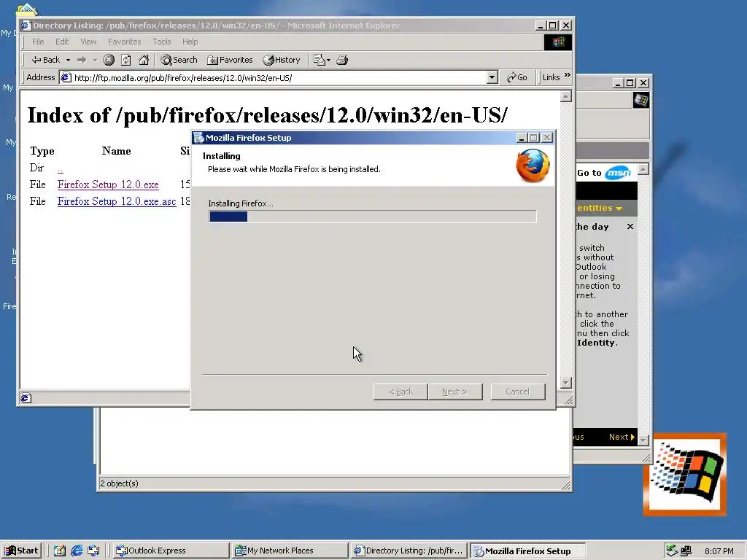Close the tip of the day pane
Image resolution: width=747 pixels, height=560 pixels.
630,227
